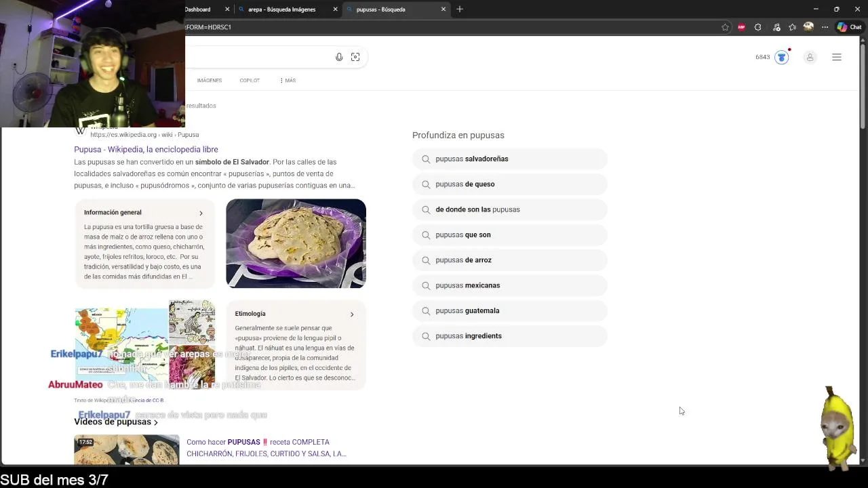Close the arepa image search tab
This screenshot has width=868, height=488.
click(x=335, y=9)
